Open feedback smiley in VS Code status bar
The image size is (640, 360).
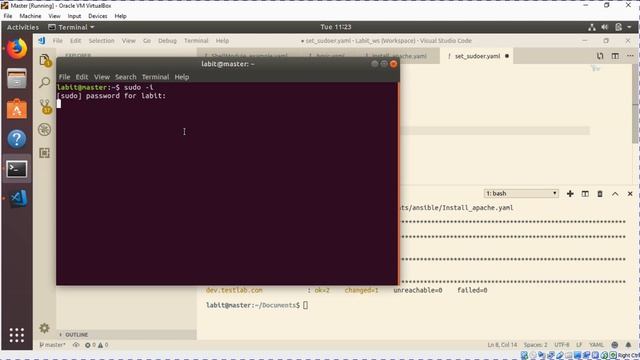tap(615, 345)
